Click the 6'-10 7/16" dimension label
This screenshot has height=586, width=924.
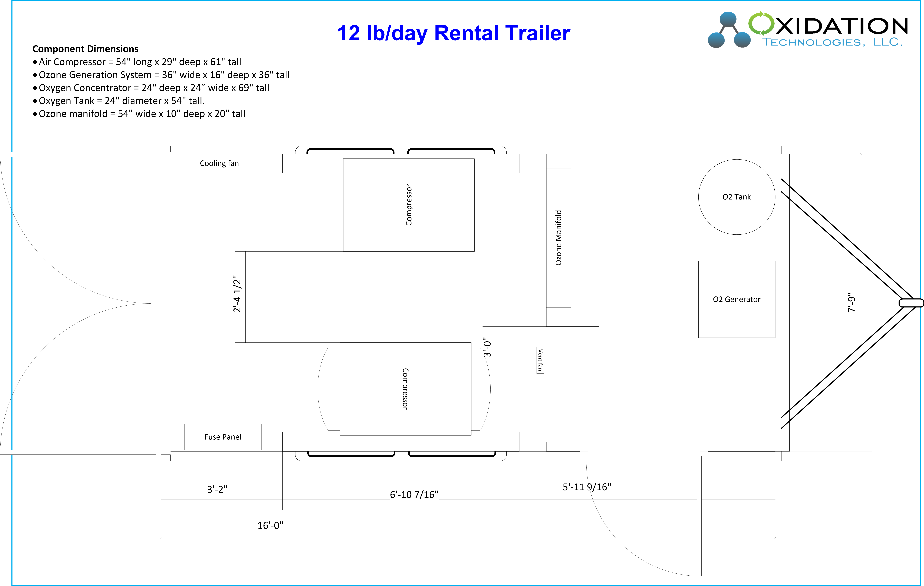(x=414, y=495)
